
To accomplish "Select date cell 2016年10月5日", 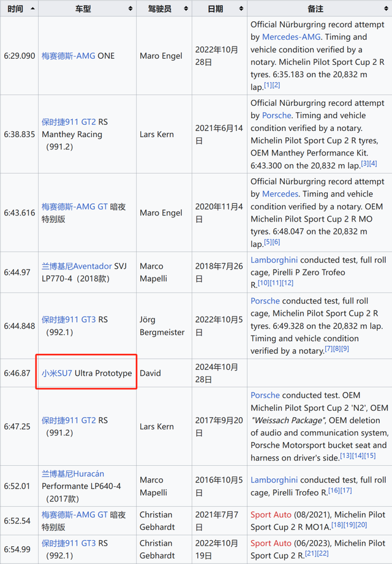I will tap(219, 486).
